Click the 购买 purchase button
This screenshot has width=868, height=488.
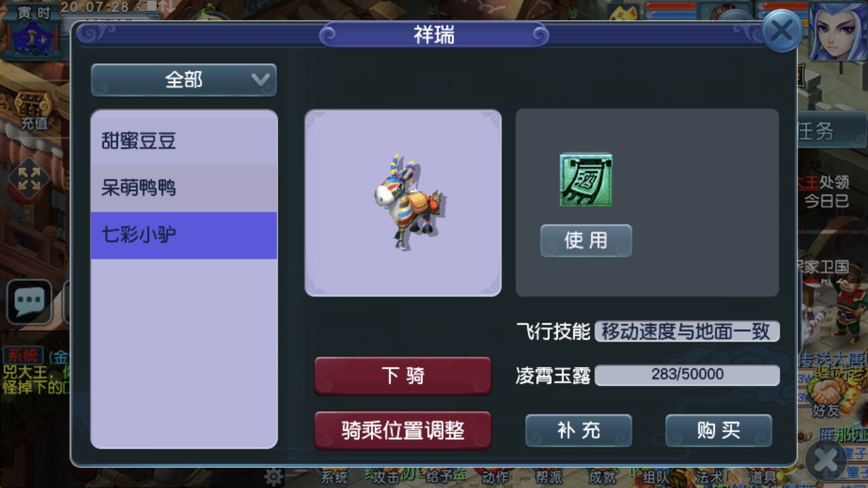[x=718, y=431]
